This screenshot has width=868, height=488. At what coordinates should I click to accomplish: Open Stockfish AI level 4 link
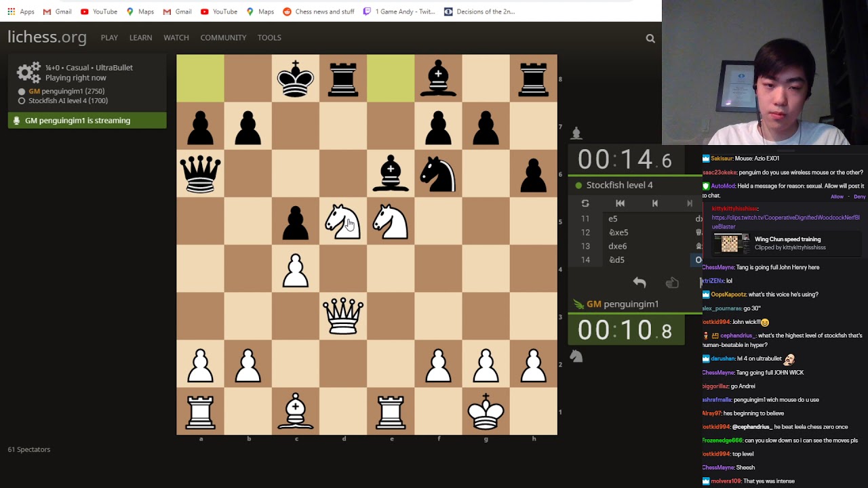[x=68, y=100]
